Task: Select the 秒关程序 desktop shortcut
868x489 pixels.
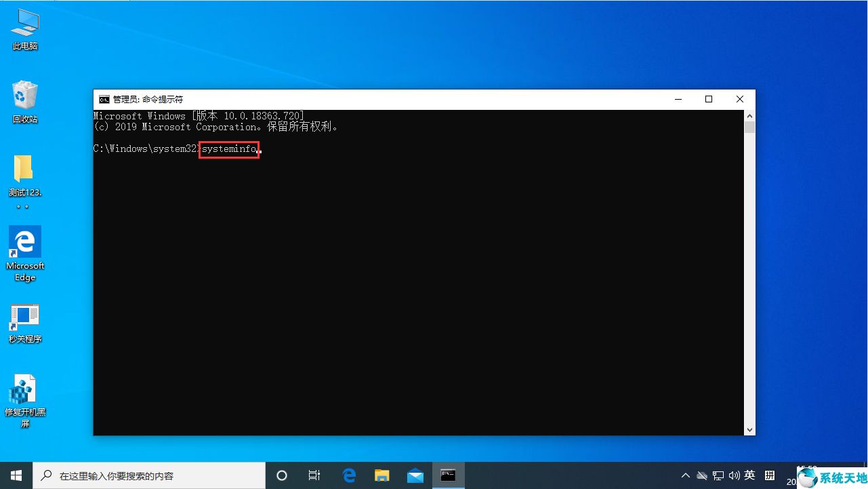Action: point(25,324)
